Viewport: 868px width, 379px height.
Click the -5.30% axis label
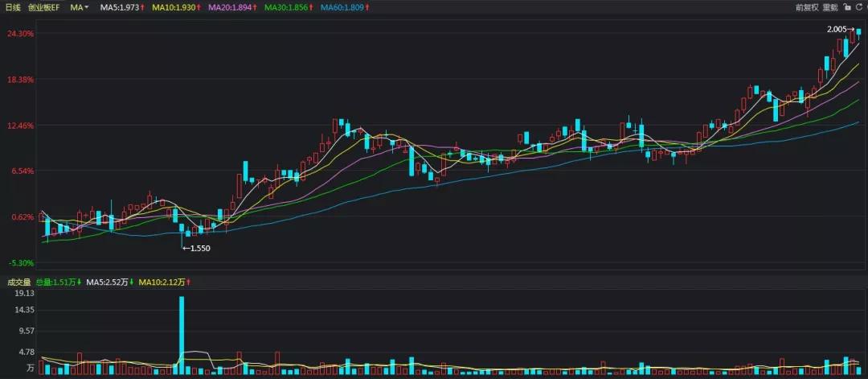(21, 262)
